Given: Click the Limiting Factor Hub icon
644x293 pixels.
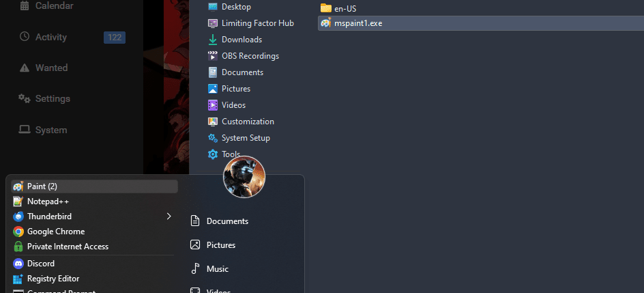Looking at the screenshot, I should coord(213,23).
